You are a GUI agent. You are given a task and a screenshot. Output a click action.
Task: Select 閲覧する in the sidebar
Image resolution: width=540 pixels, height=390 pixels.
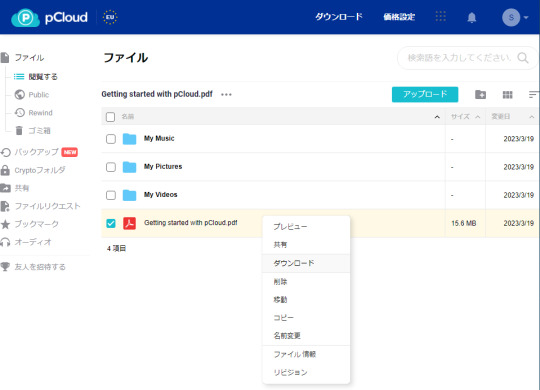tap(43, 76)
